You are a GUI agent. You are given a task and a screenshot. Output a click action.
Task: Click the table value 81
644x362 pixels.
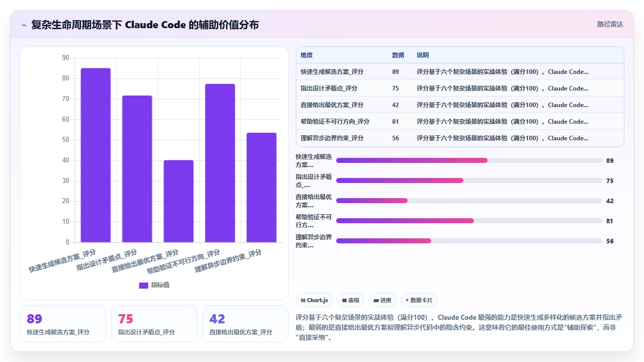395,122
